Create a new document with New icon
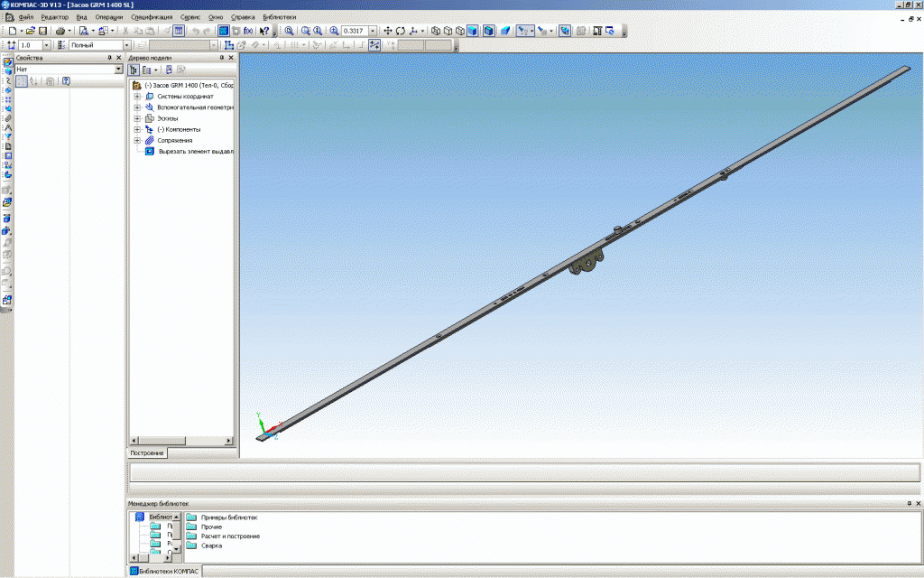924x578 pixels. click(12, 31)
